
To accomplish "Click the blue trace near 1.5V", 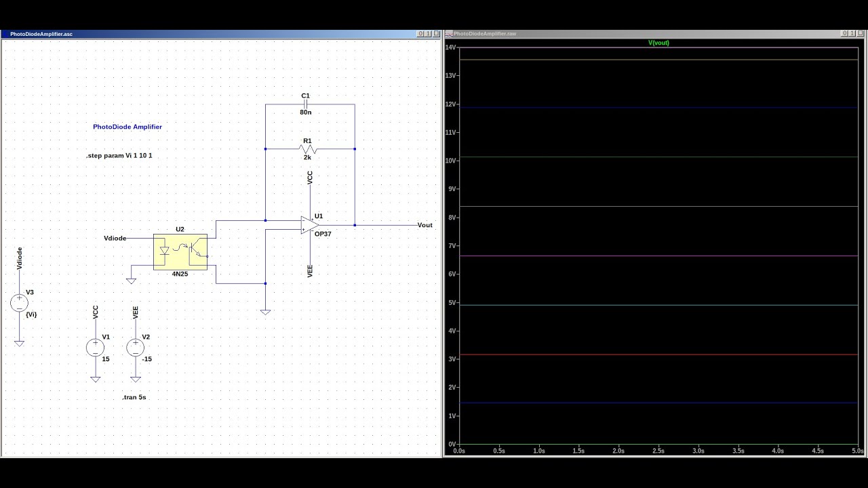I will 658,403.
